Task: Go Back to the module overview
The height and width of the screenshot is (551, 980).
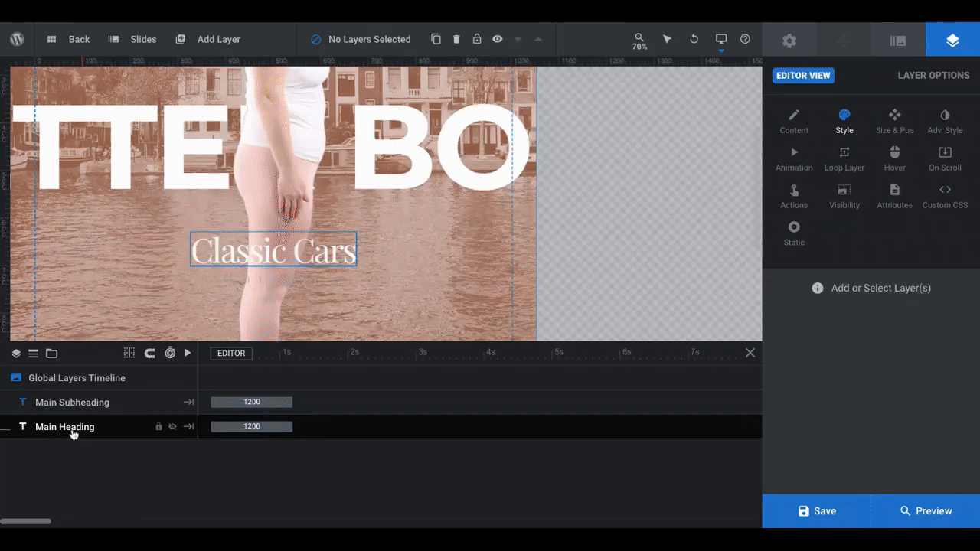Action: point(69,39)
